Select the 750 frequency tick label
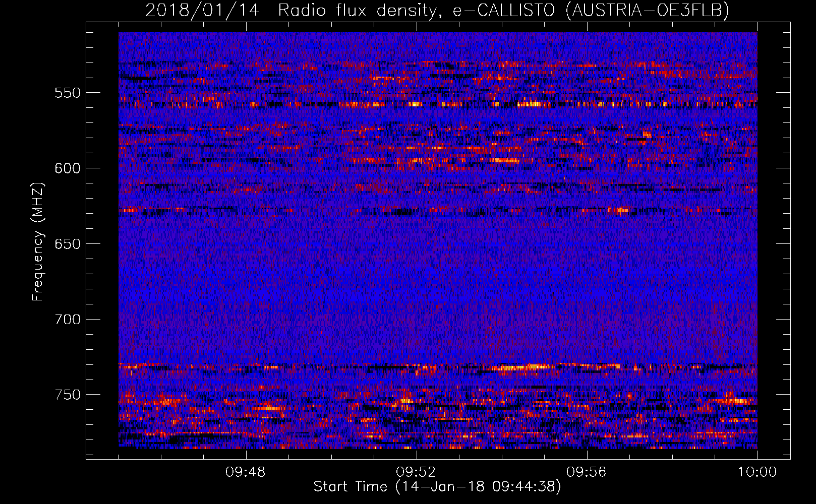This screenshot has height=504, width=816. click(68, 395)
